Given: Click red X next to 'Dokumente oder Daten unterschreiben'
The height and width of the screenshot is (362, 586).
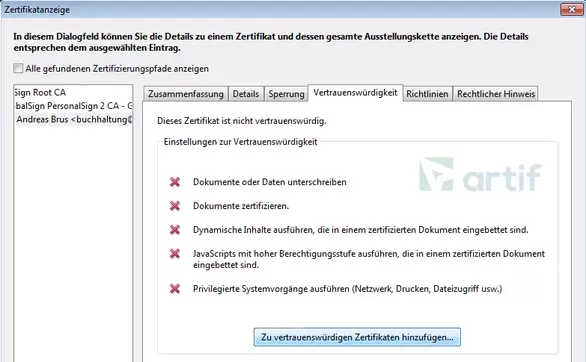Looking at the screenshot, I should 175,182.
